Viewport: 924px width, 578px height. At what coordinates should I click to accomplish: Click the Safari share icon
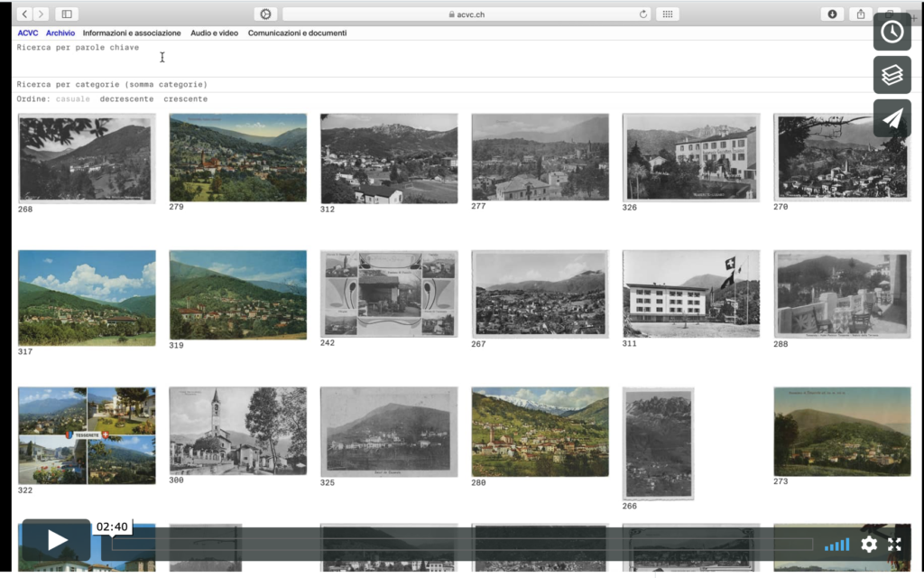click(860, 14)
